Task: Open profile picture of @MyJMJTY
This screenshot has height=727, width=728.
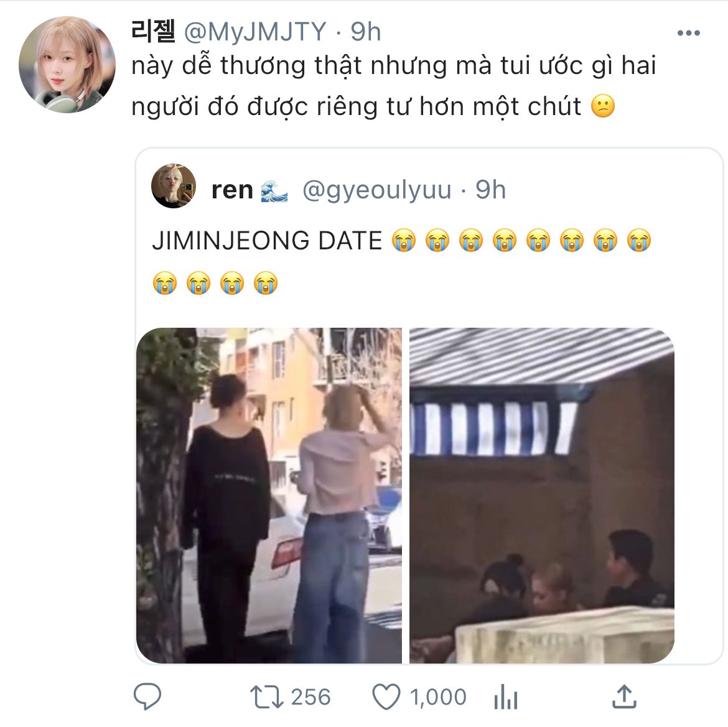Action: click(67, 65)
